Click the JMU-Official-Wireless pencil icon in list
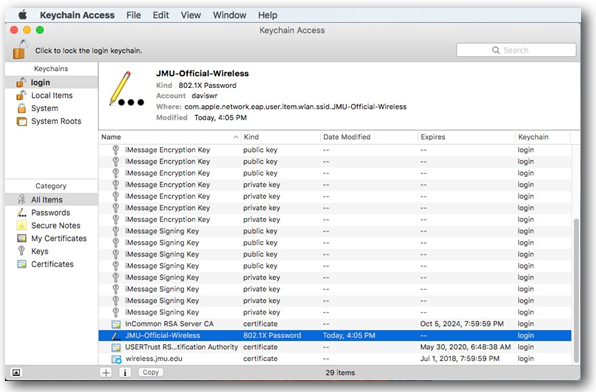The width and height of the screenshot is (596, 392). pyautogui.click(x=116, y=336)
